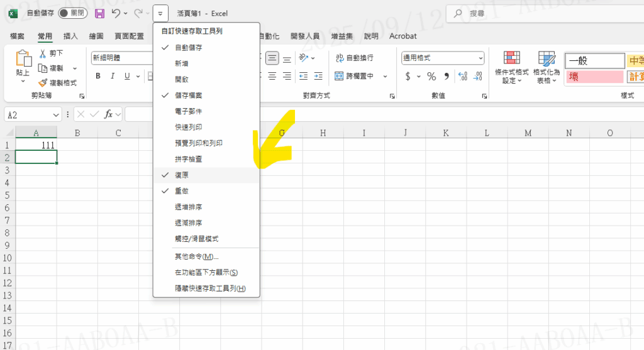Click the Cut scissors icon

43,54
